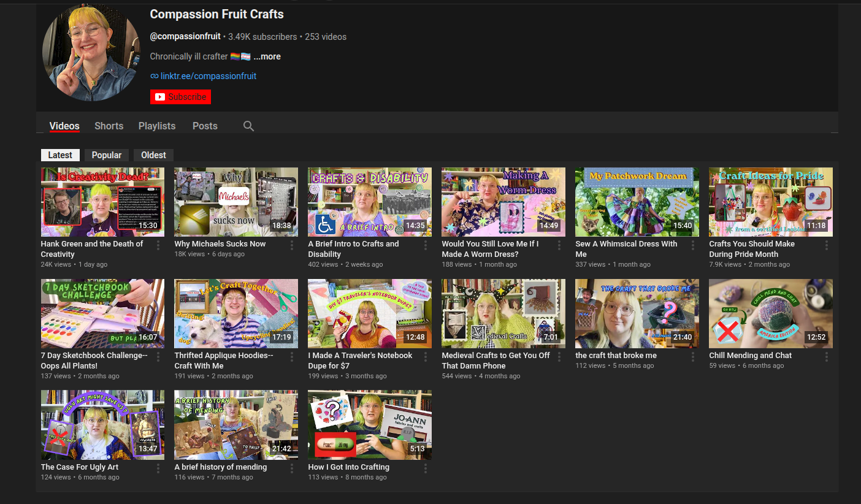Image resolution: width=861 pixels, height=504 pixels.
Task: Subscribe to Compassion Fruit Crafts
Action: coord(180,97)
